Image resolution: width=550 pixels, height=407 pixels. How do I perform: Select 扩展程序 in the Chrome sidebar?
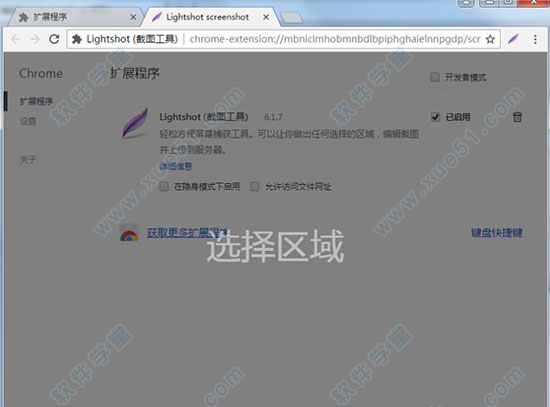pos(36,101)
